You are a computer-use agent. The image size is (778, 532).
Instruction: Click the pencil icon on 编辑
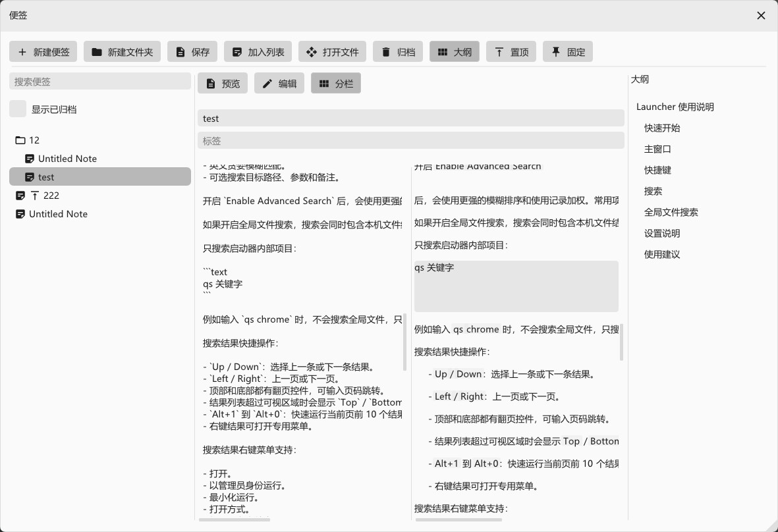(267, 84)
